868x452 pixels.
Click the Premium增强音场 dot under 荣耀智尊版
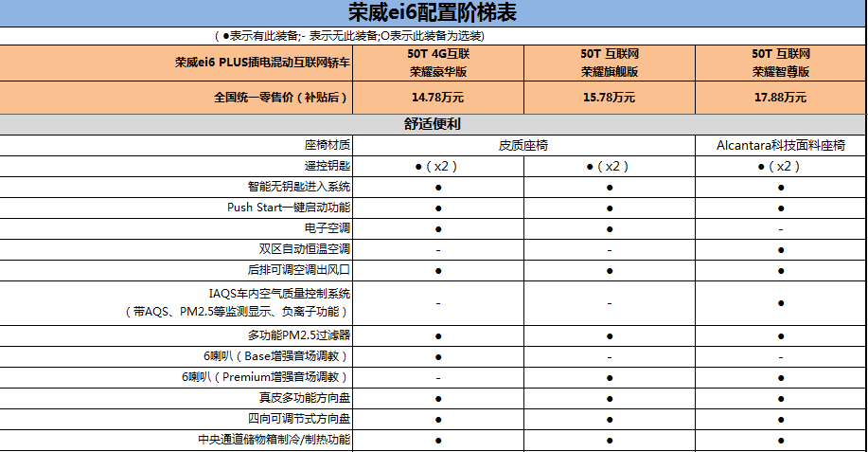pos(781,377)
